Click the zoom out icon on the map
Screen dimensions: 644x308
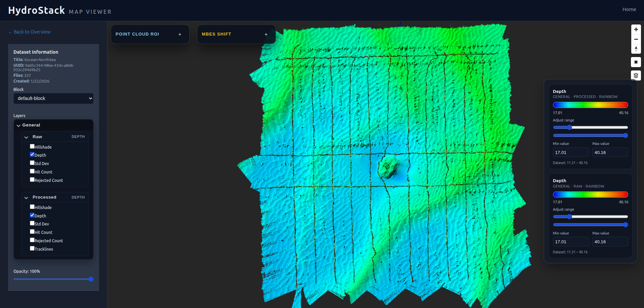point(636,39)
